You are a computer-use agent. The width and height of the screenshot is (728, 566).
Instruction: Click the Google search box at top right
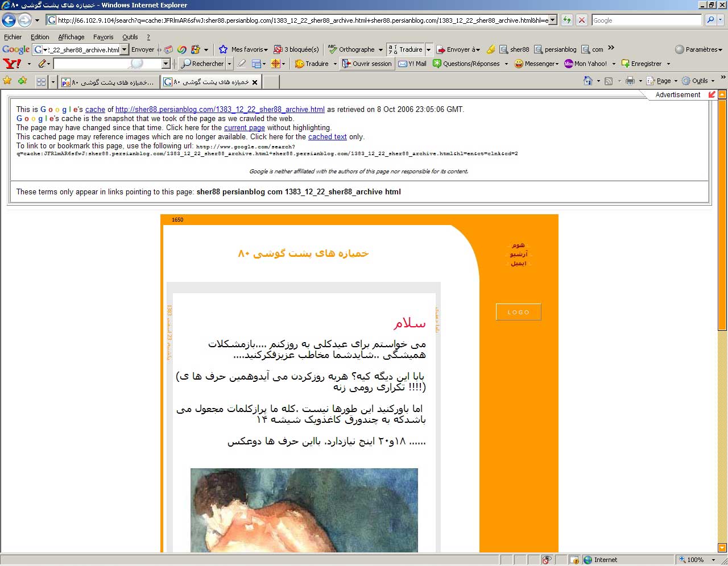pyautogui.click(x=646, y=20)
